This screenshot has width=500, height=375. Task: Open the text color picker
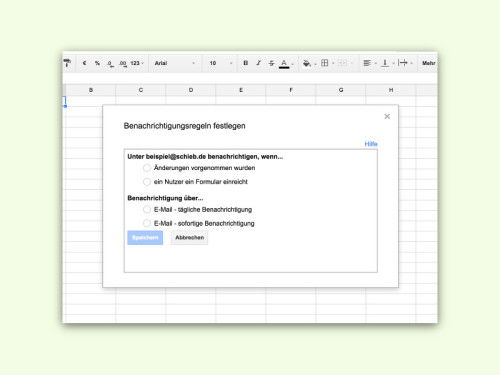pyautogui.click(x=284, y=63)
